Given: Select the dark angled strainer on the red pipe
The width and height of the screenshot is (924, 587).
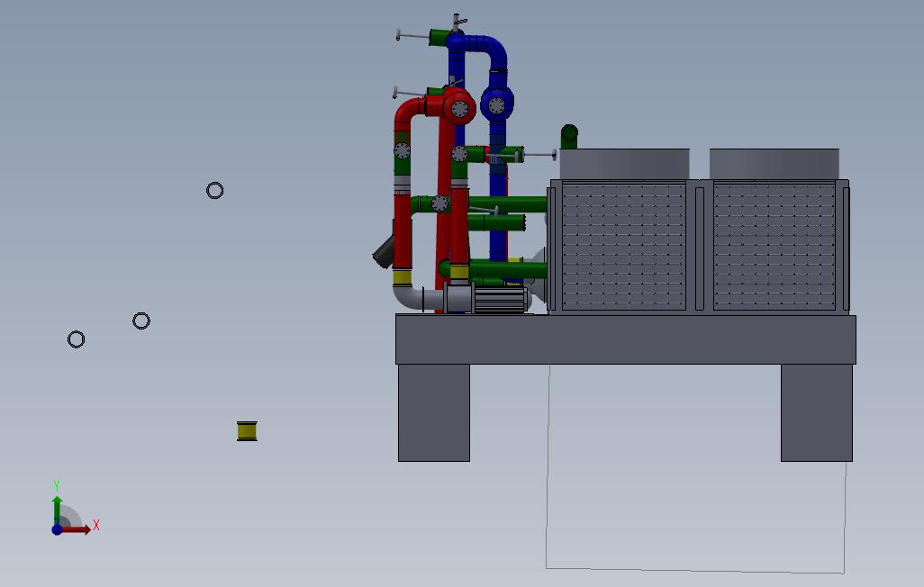Looking at the screenshot, I should click(385, 252).
